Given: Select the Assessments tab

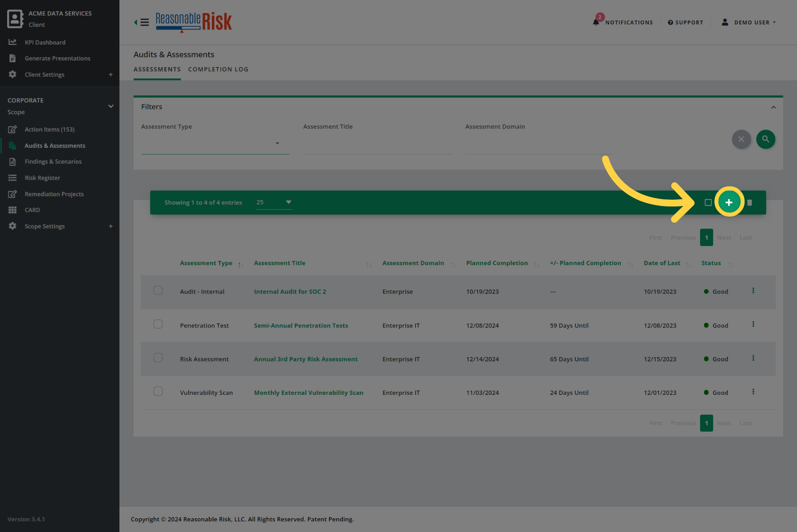Looking at the screenshot, I should click(x=157, y=69).
